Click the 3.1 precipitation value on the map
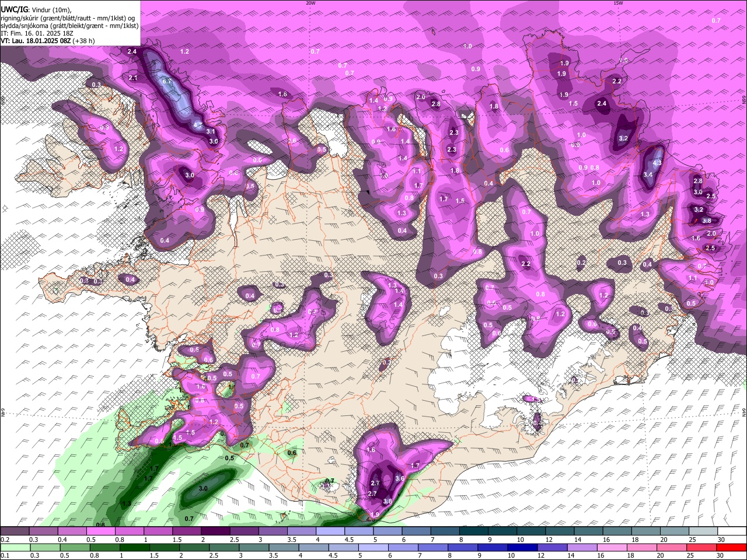Image resolution: width=747 pixels, height=560 pixels. 211,132
